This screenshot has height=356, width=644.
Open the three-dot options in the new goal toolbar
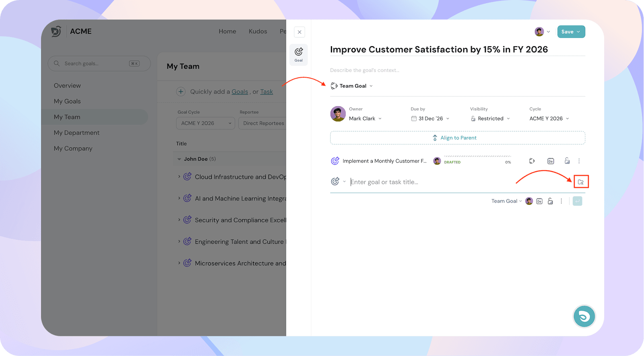561,201
